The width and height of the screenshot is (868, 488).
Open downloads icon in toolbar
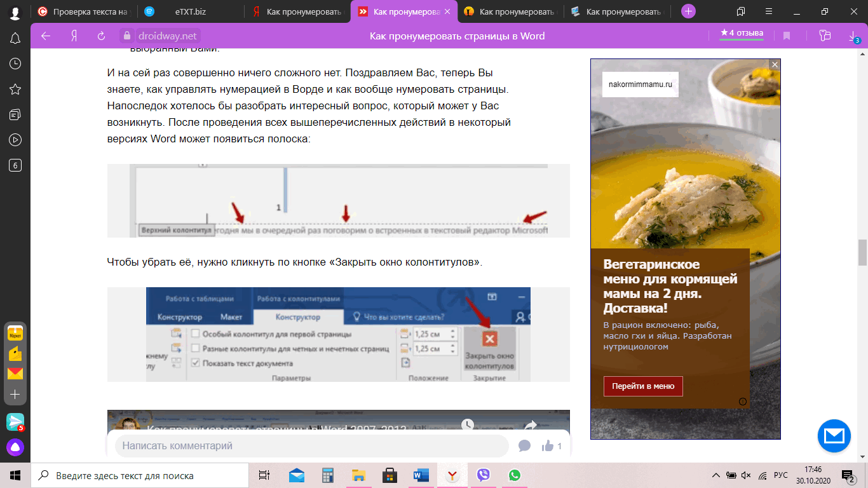pos(853,36)
